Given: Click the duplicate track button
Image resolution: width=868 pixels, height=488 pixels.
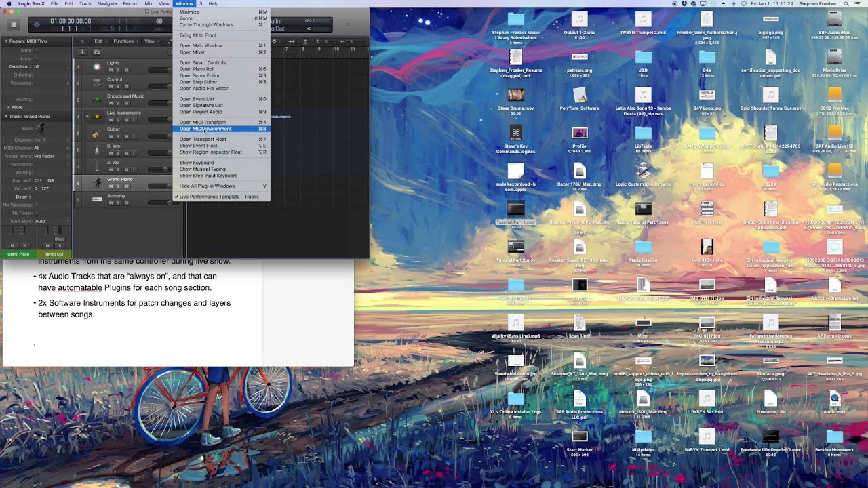Looking at the screenshot, I should pyautogui.click(x=96, y=52).
